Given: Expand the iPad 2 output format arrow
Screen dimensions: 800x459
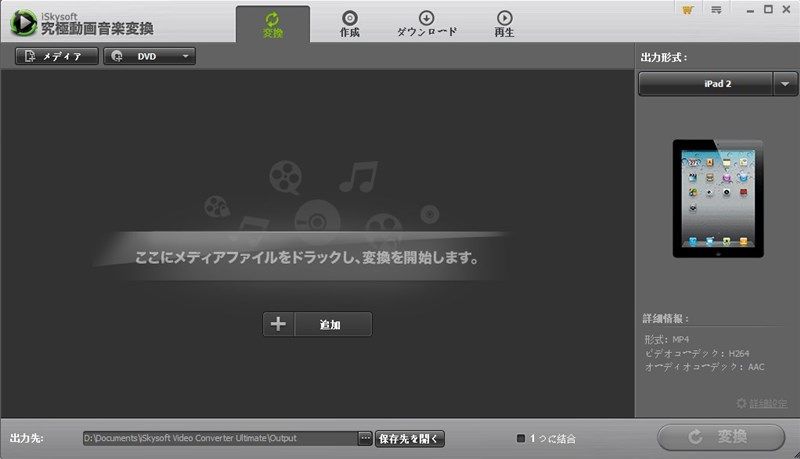Looking at the screenshot, I should 785,84.
